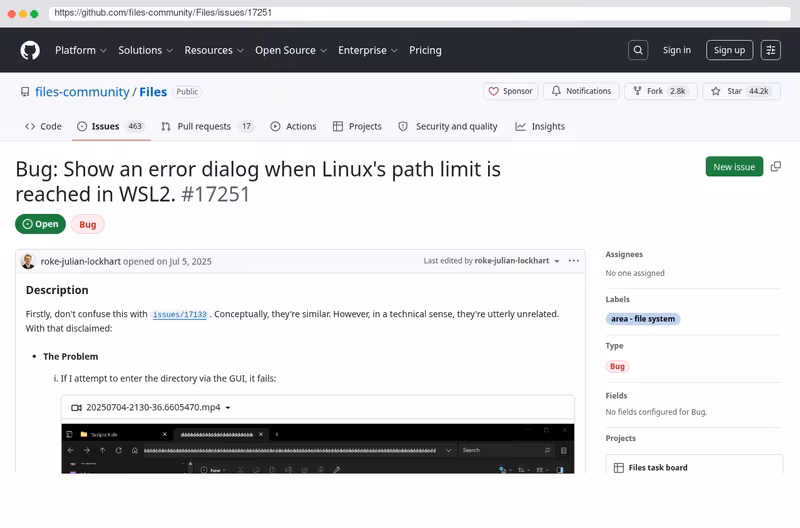This screenshot has width=800, height=528.
Task: Open the Files task board project
Action: (x=658, y=468)
